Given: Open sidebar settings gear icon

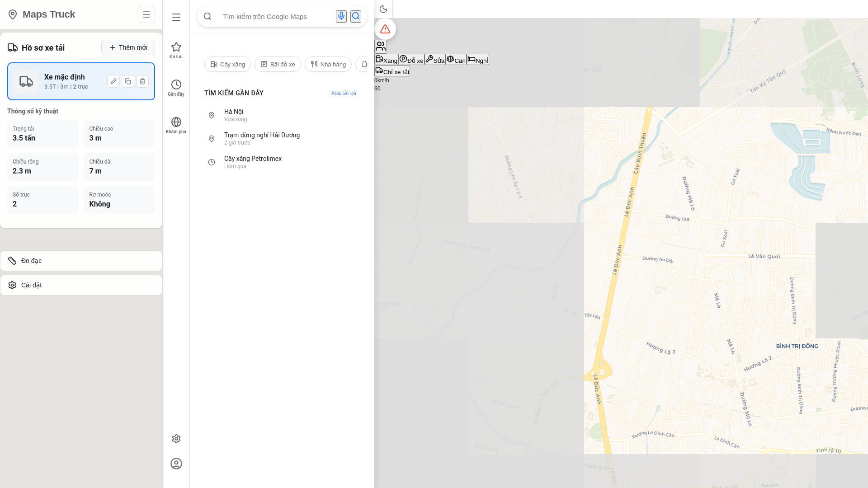Looking at the screenshot, I should click(x=176, y=439).
